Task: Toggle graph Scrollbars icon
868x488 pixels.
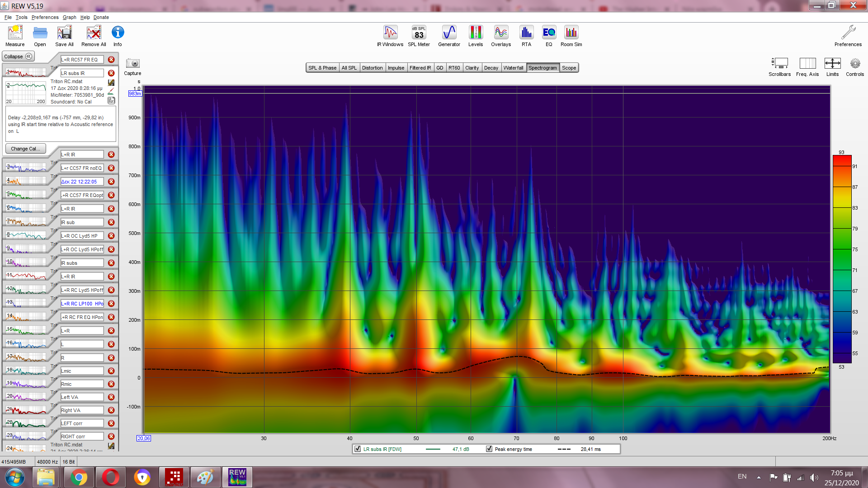Action: [x=779, y=63]
